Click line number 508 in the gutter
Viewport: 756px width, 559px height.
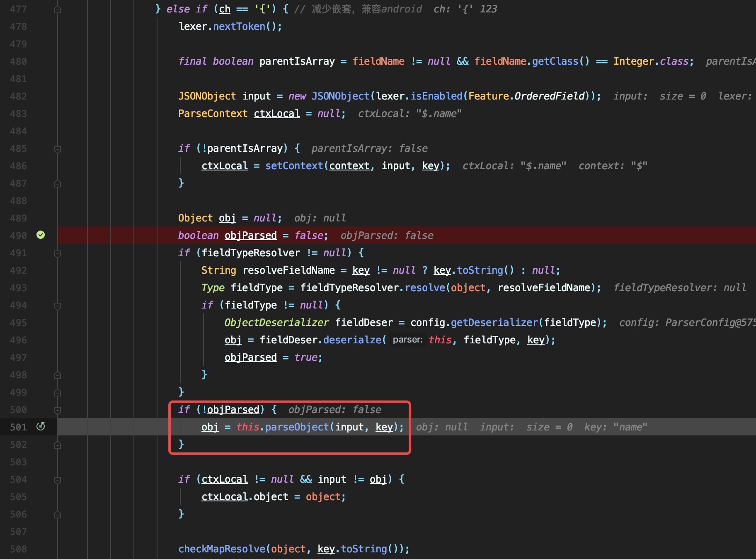(18, 549)
